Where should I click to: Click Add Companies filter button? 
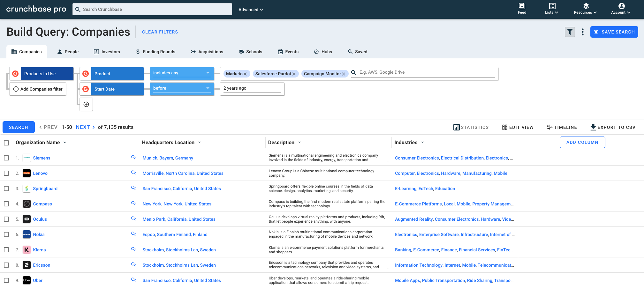tap(38, 89)
